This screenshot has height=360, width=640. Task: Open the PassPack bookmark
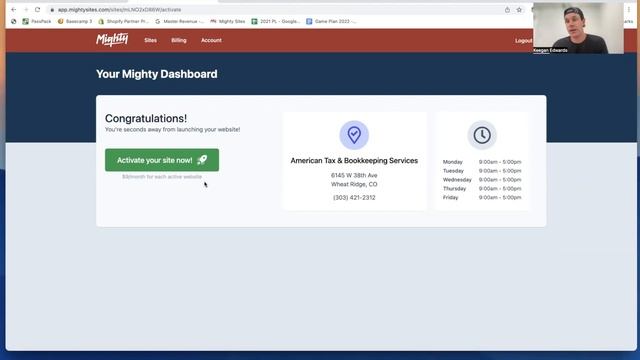point(37,21)
